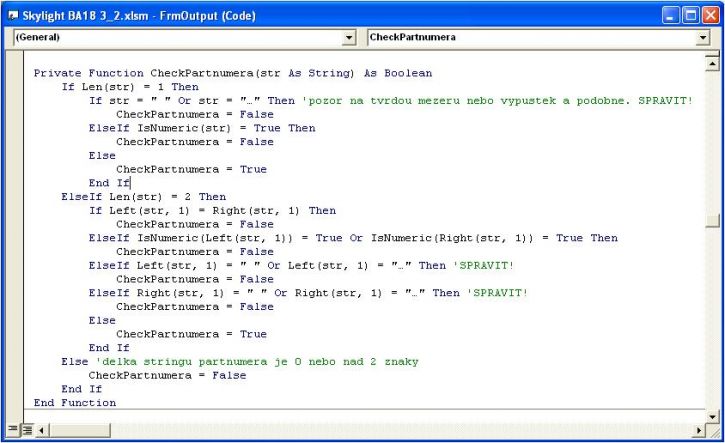Click the code window system icon in title bar
Image resolution: width=725 pixels, height=443 pixels.
coord(13,16)
